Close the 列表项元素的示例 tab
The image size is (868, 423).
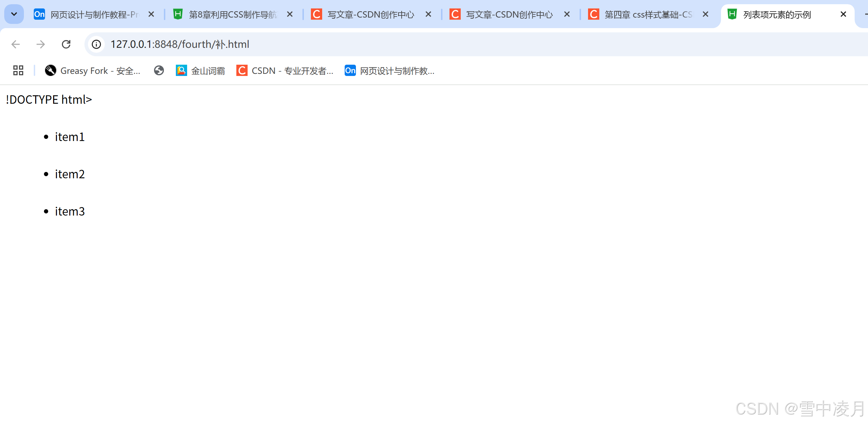point(843,14)
